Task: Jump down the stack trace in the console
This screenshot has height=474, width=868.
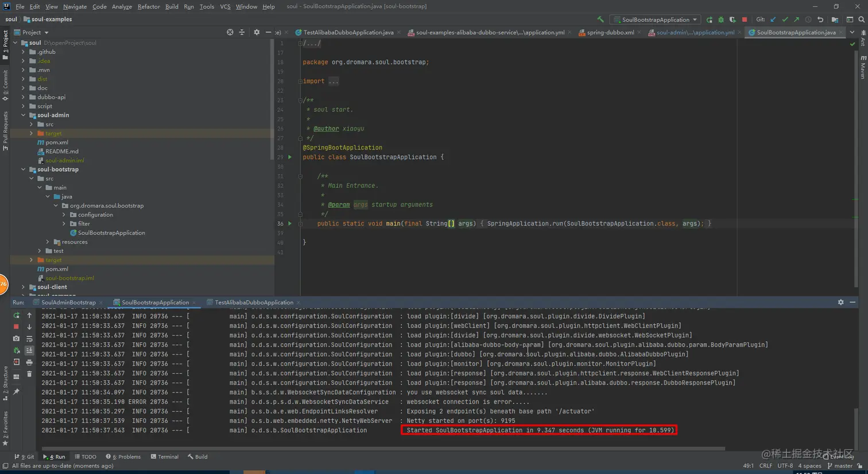Action: 29,326
